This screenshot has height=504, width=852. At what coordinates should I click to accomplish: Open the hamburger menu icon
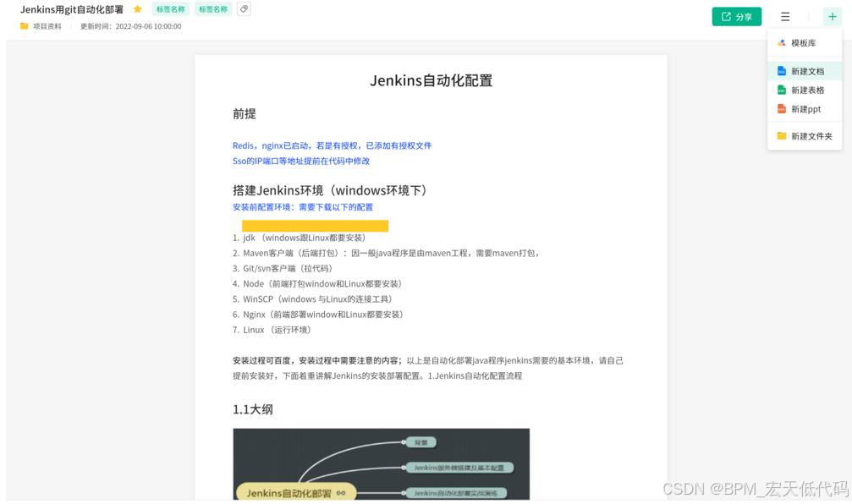point(785,17)
